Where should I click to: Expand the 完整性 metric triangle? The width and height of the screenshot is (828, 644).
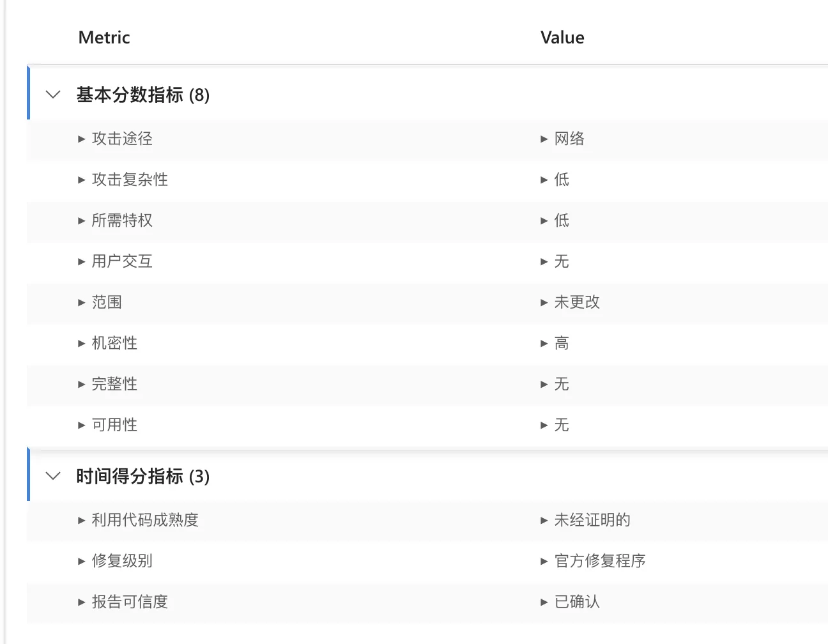[x=81, y=384]
